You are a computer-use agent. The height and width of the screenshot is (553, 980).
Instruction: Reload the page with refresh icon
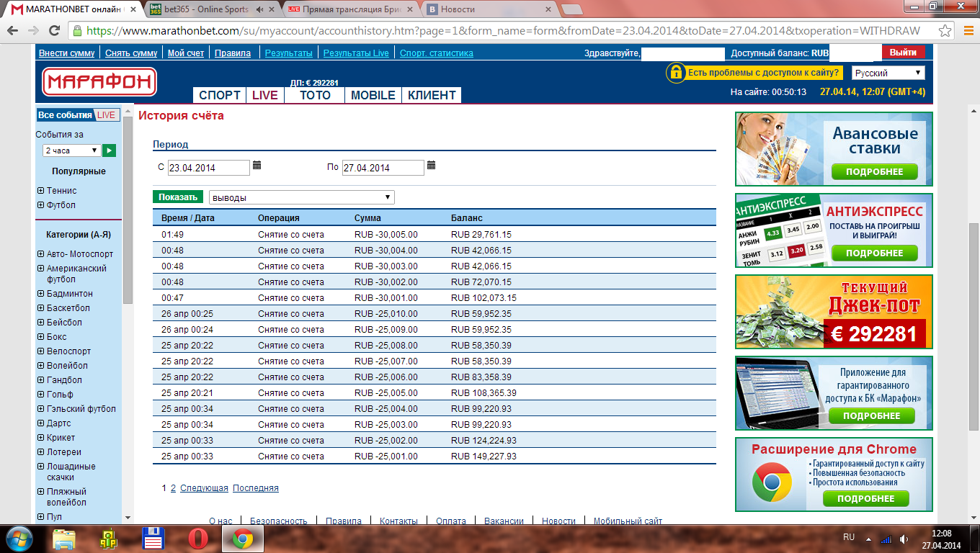tap(54, 32)
